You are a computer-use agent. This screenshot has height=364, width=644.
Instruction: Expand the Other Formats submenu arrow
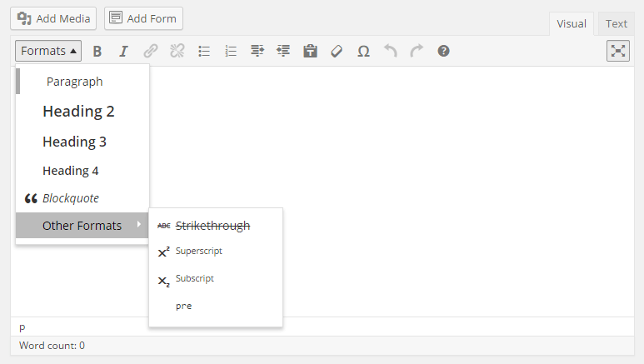point(139,224)
